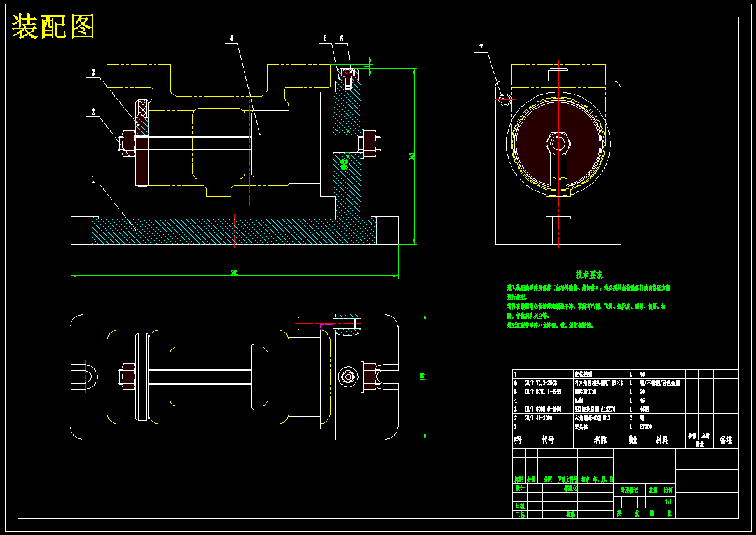The height and width of the screenshot is (535, 756).
Task: Select part callout number 2 label
Action: (x=93, y=112)
